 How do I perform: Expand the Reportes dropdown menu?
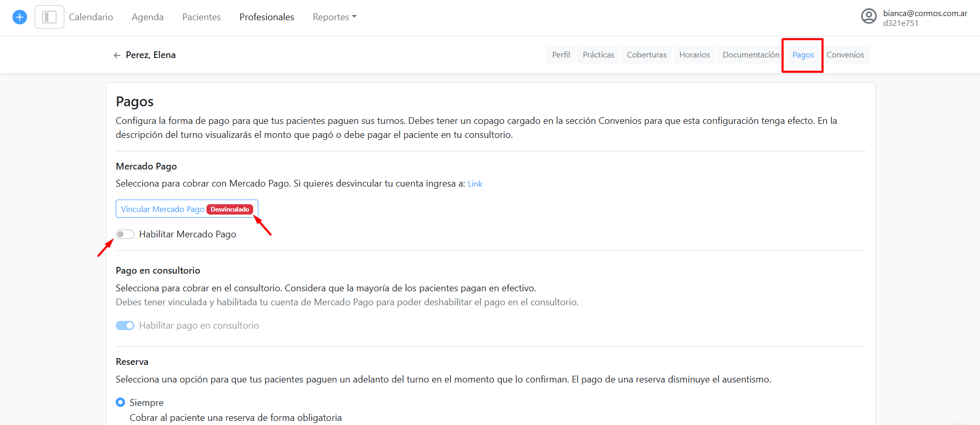pos(335,17)
